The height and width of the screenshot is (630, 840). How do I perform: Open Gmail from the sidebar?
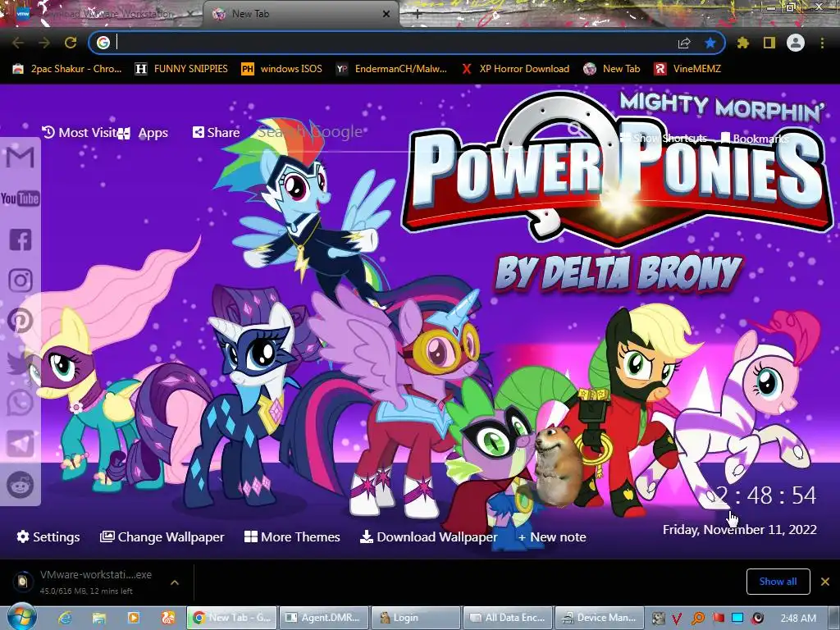21,157
